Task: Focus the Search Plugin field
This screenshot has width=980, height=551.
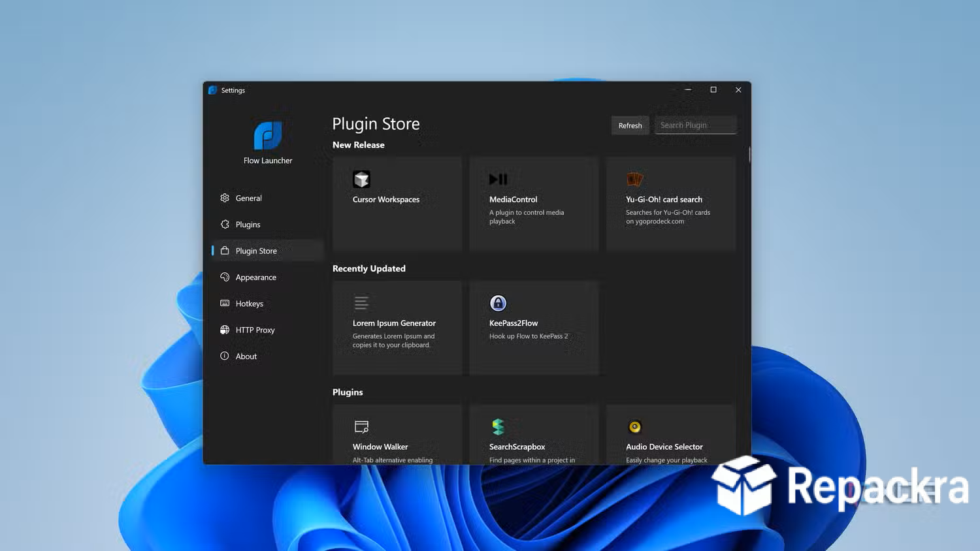Action: (x=696, y=125)
